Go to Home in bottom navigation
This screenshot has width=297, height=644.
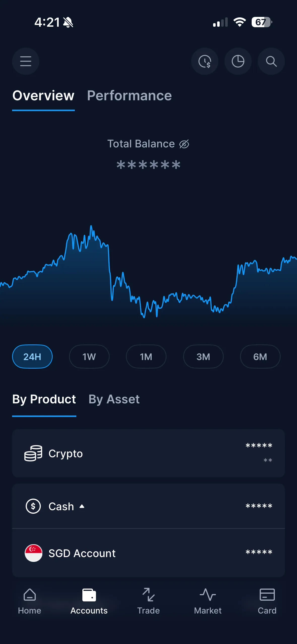pos(29,601)
